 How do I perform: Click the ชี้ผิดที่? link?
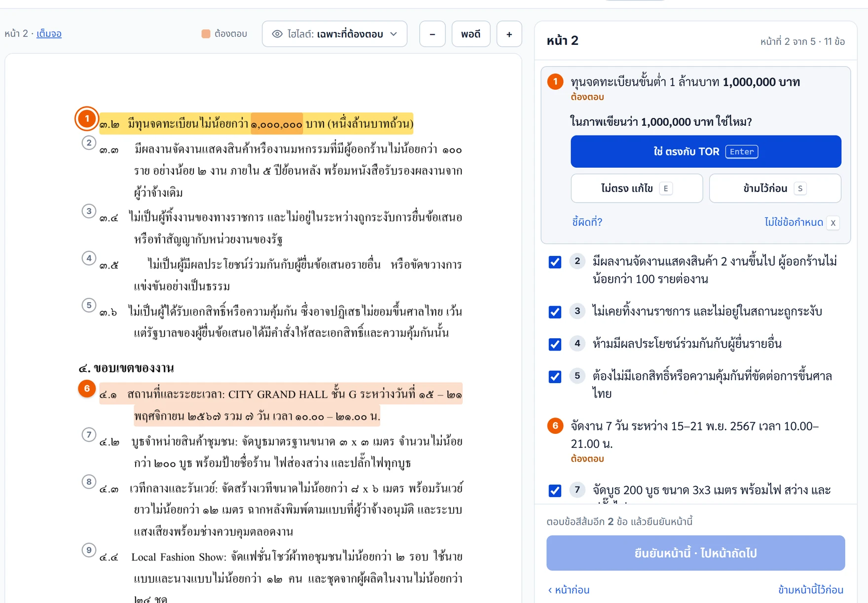(x=587, y=222)
